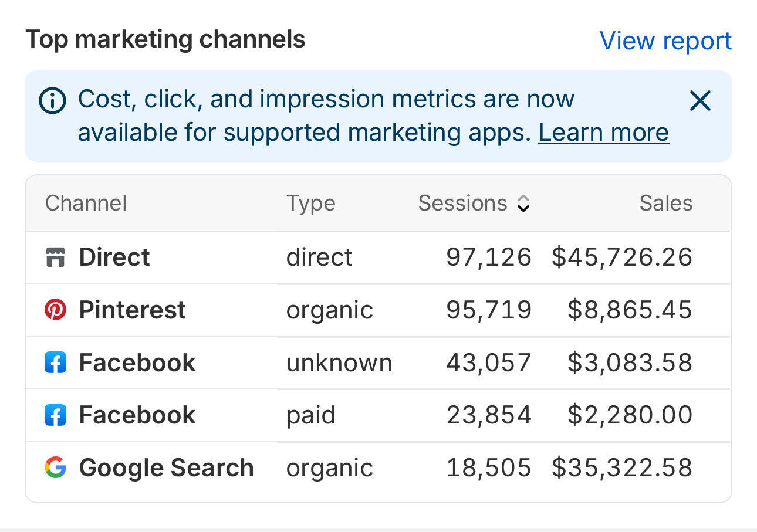The height and width of the screenshot is (532, 757).
Task: Click the Channel column header
Action: [x=86, y=203]
